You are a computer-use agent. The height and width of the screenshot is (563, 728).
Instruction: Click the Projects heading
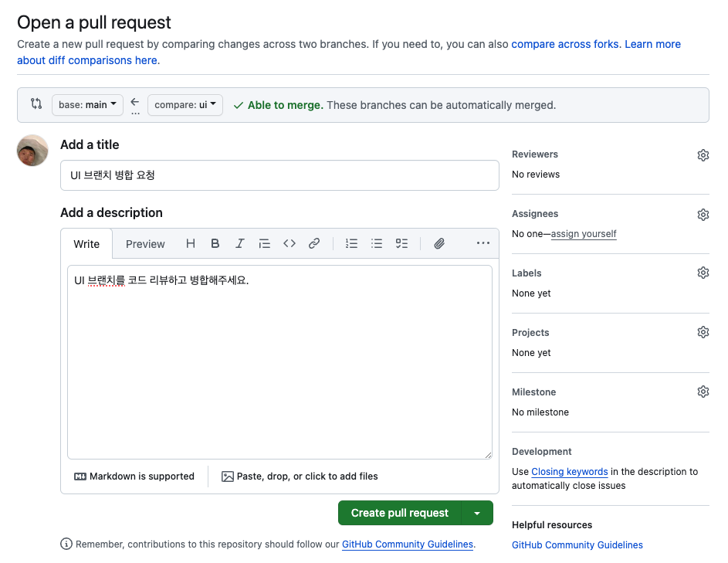click(530, 333)
